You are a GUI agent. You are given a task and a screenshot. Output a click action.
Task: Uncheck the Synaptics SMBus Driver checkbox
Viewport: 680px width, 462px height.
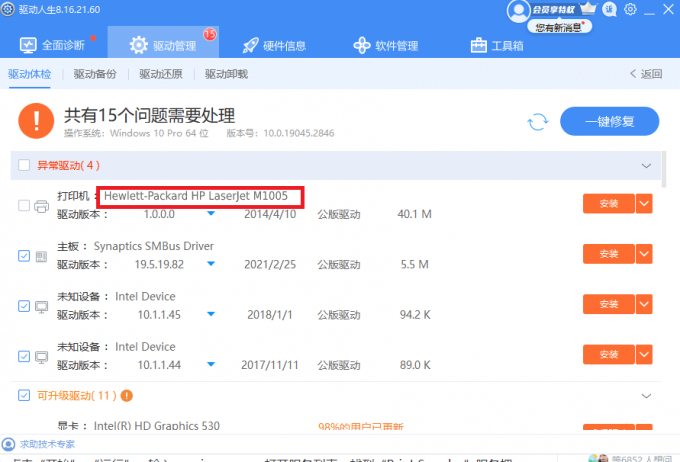[x=24, y=255]
